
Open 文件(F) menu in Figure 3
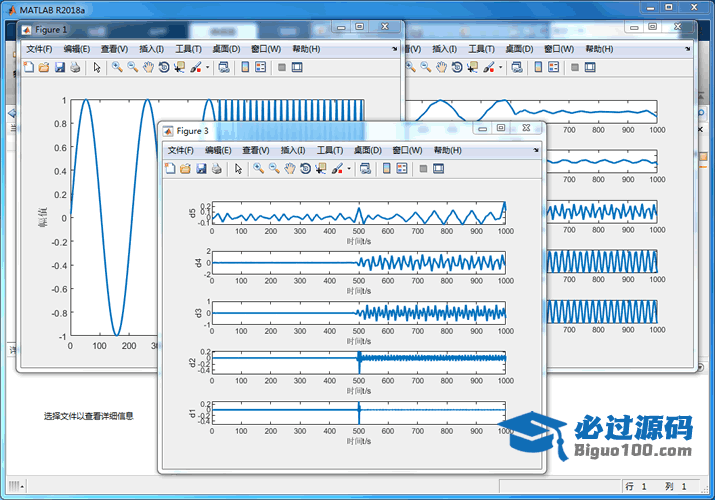point(181,150)
